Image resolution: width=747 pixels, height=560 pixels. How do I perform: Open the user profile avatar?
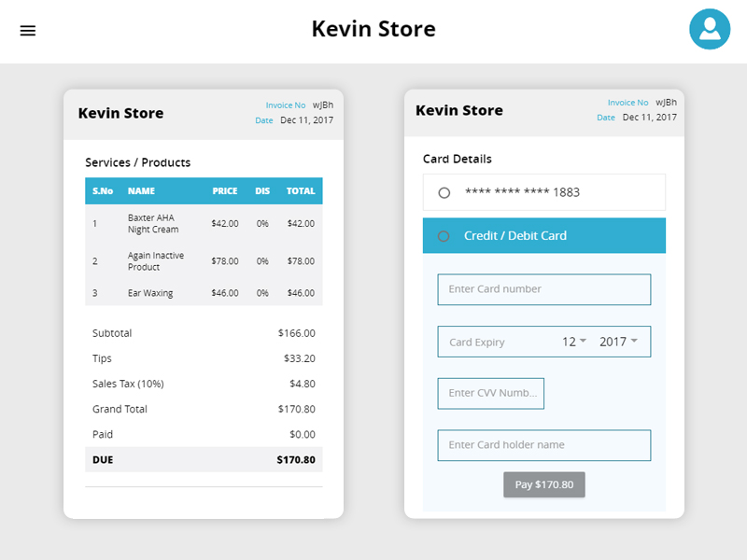[710, 29]
